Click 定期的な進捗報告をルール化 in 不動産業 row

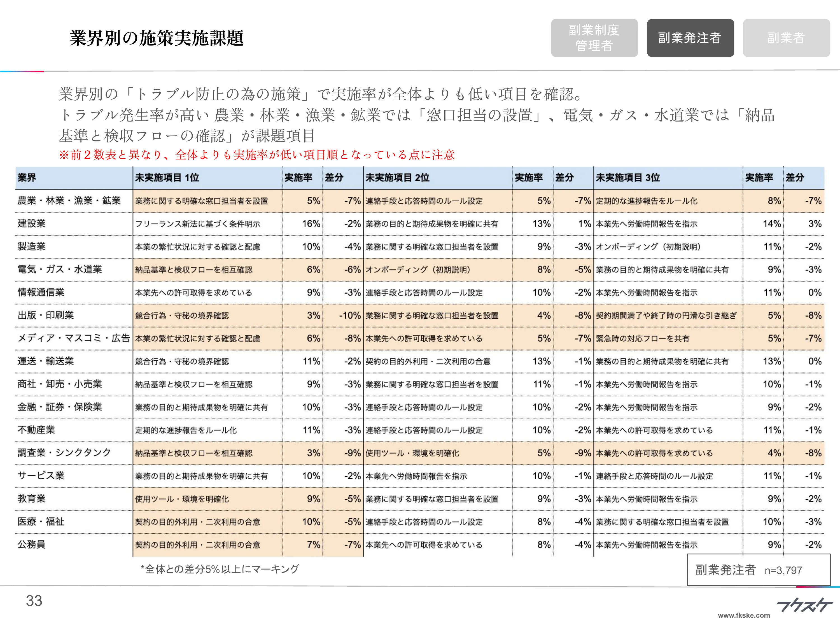[x=186, y=430]
